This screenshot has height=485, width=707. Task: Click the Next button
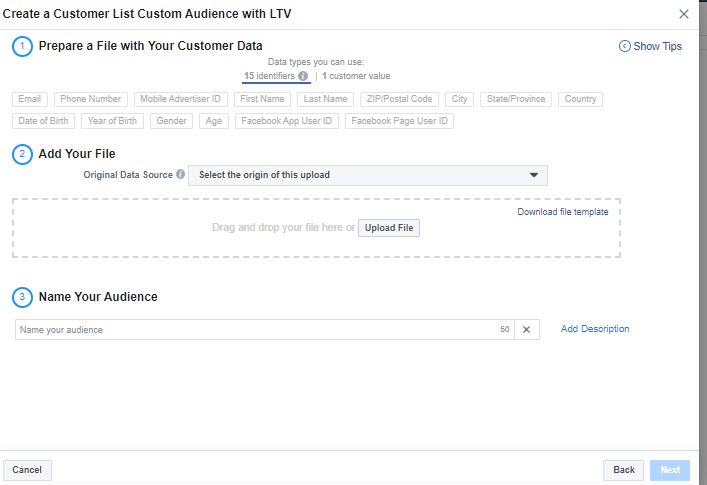click(669, 470)
